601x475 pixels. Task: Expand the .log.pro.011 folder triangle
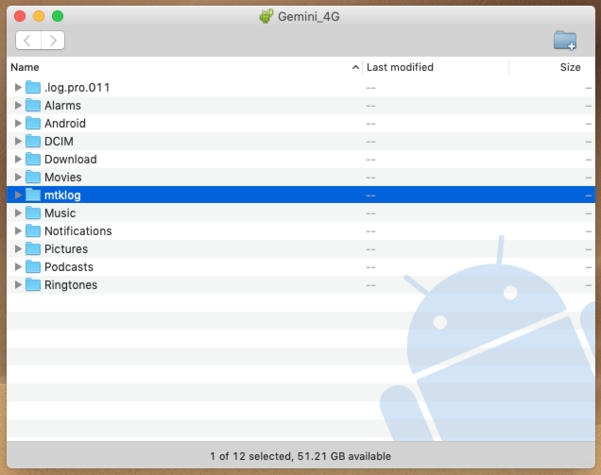pyautogui.click(x=18, y=87)
